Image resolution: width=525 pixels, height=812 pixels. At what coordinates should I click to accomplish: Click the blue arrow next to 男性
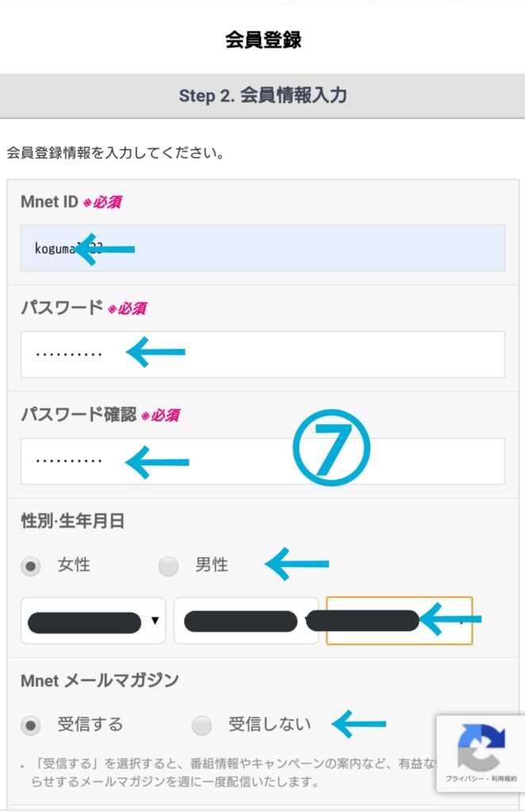click(x=297, y=564)
